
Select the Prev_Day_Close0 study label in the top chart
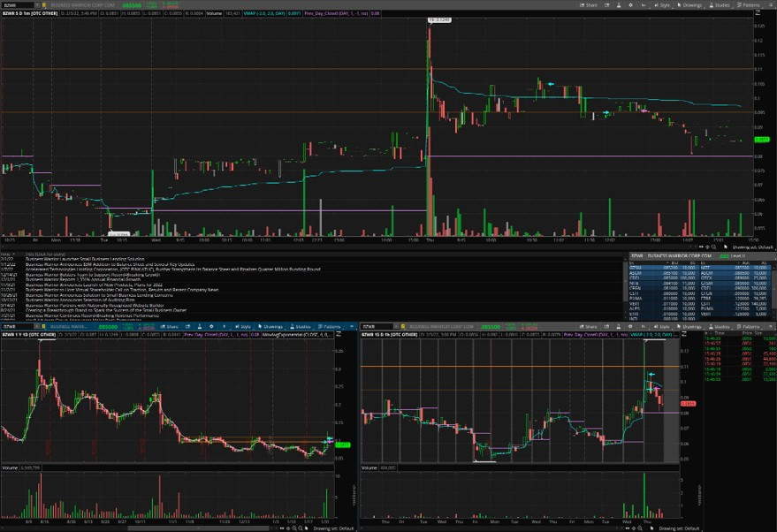pos(337,13)
